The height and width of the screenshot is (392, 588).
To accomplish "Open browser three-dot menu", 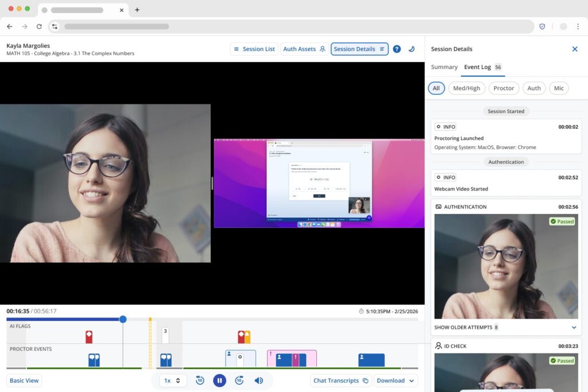I will click(x=578, y=26).
